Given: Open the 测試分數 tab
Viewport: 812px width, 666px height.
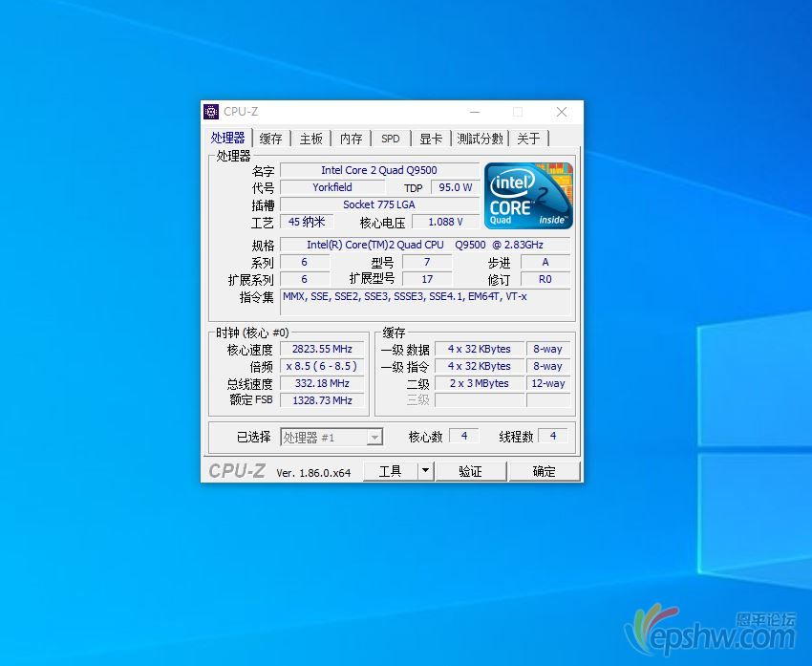Looking at the screenshot, I should pyautogui.click(x=480, y=139).
